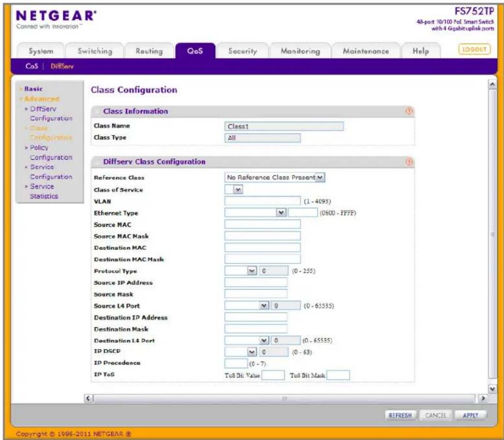Open Policy Configuration in the sidebar
This screenshot has width=504, height=440.
[51, 152]
